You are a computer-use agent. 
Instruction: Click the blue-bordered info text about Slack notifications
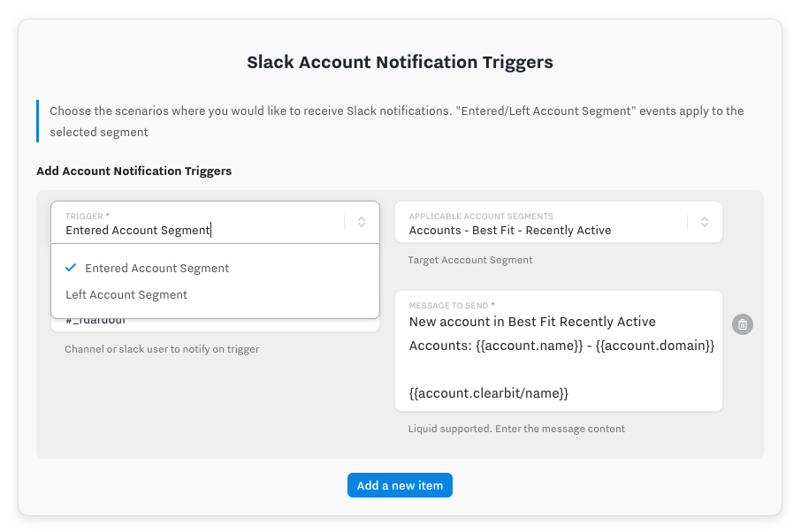pos(398,121)
